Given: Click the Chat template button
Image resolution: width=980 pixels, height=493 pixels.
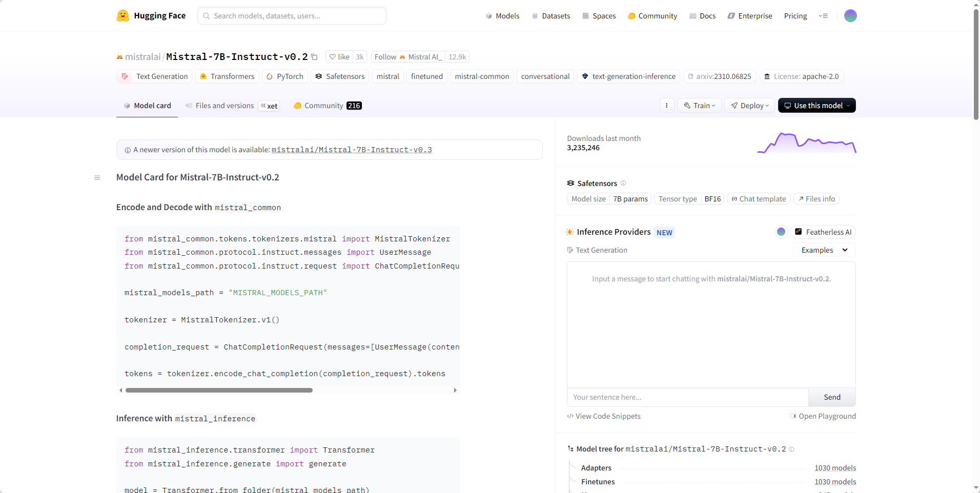Looking at the screenshot, I should coord(759,199).
